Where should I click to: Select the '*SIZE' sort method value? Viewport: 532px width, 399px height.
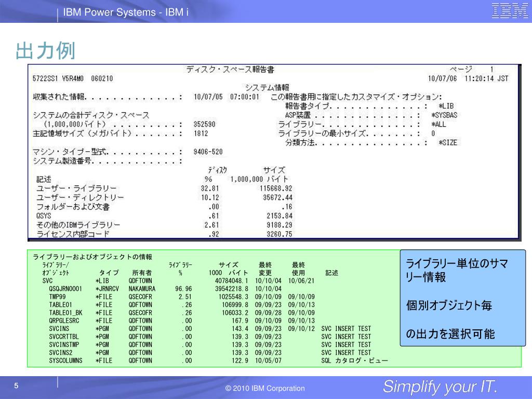[x=448, y=143]
